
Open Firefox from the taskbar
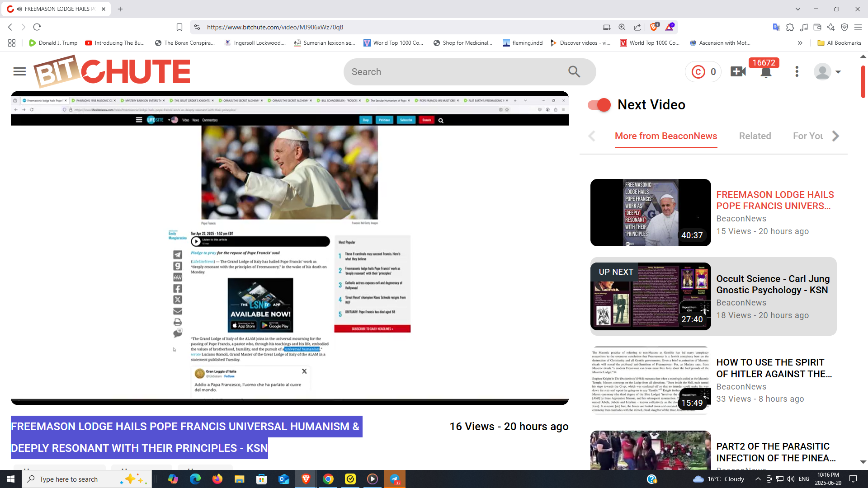pos(217,479)
